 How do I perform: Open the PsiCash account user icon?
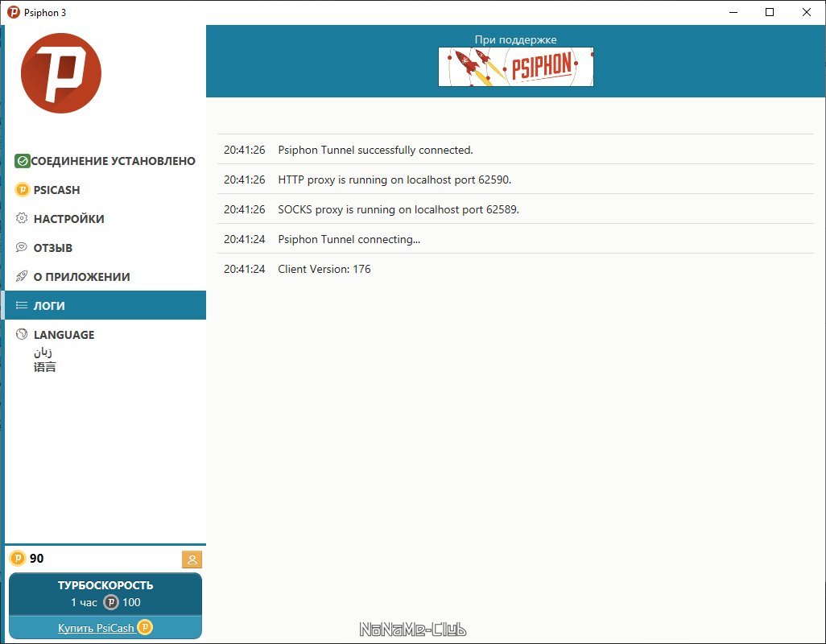(192, 559)
